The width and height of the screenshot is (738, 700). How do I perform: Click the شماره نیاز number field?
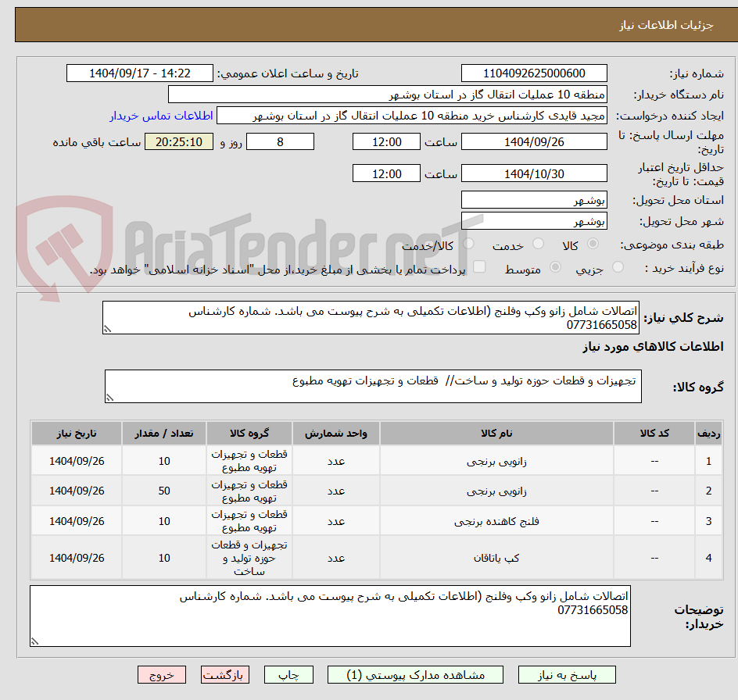click(534, 73)
